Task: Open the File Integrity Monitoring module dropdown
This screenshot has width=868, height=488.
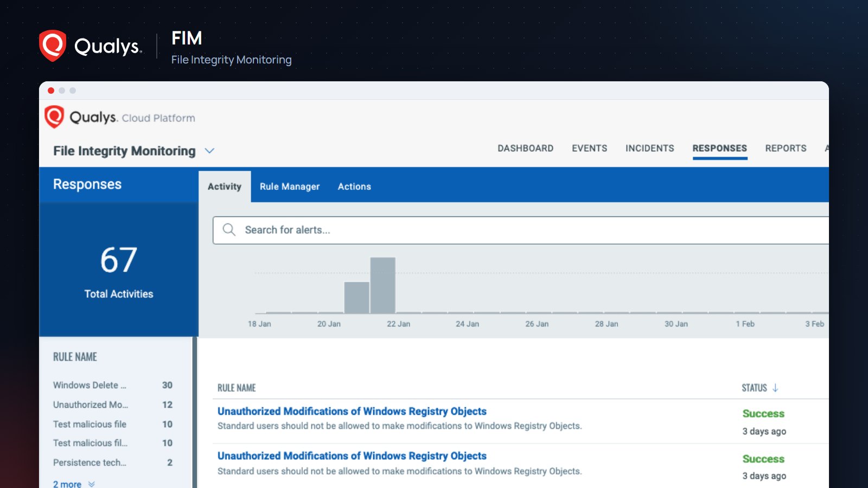Action: pos(209,151)
